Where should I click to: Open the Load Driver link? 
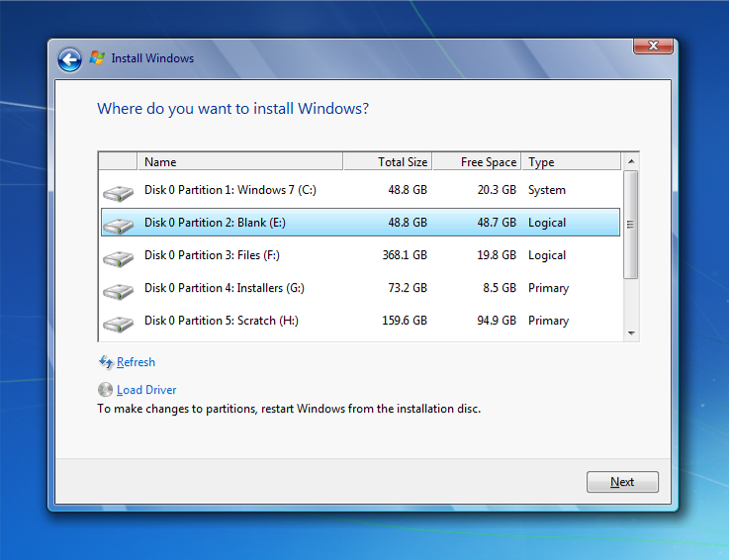tap(146, 390)
